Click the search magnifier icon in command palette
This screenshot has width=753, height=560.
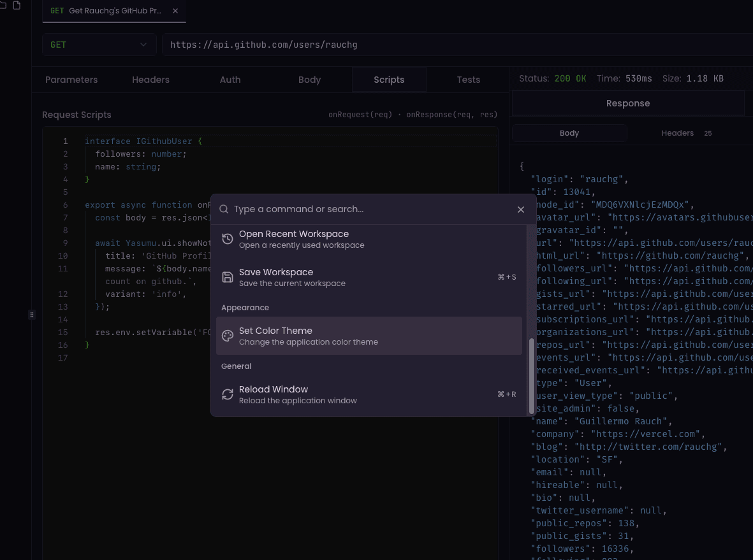point(224,209)
